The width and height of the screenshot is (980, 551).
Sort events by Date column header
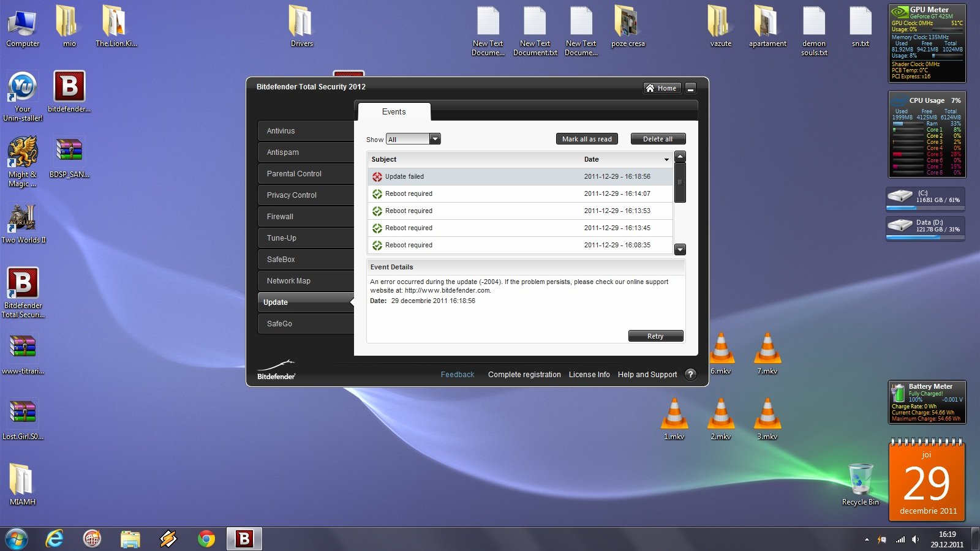626,159
